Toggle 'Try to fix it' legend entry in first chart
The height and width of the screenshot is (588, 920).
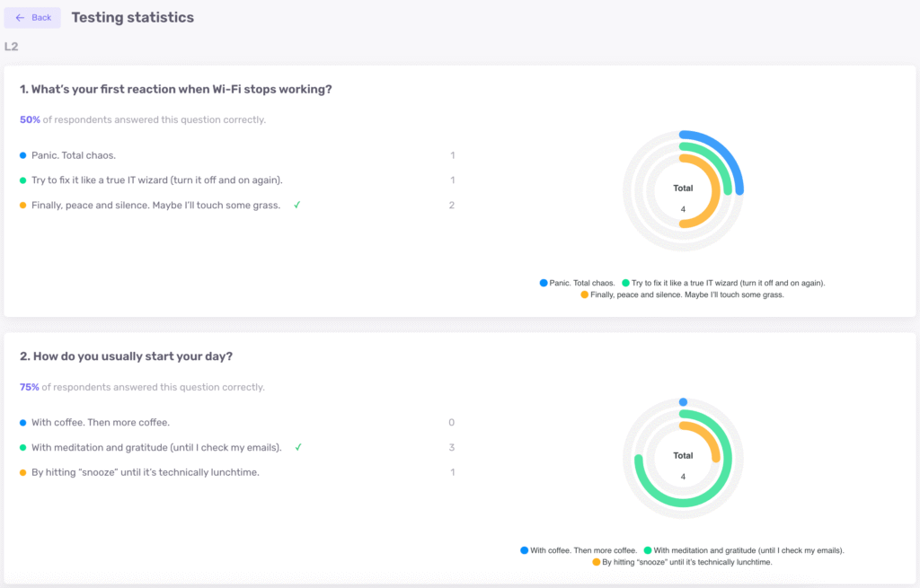pyautogui.click(x=722, y=283)
